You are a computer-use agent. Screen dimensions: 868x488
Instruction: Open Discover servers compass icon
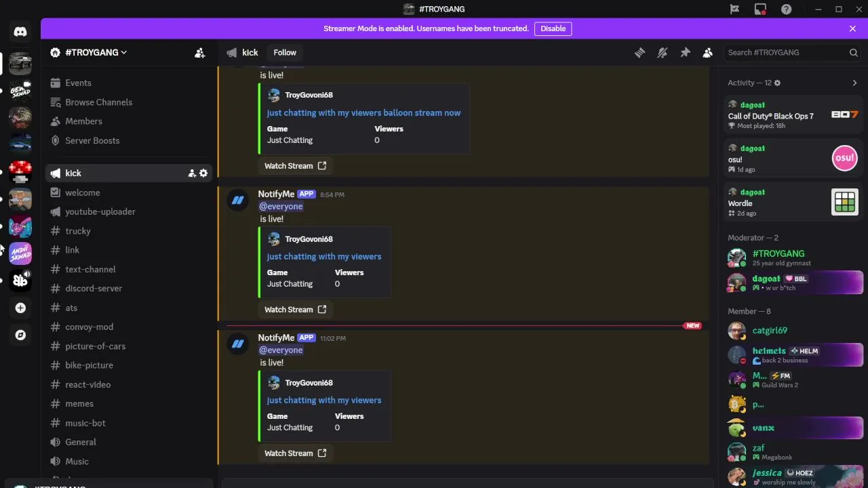click(x=20, y=335)
